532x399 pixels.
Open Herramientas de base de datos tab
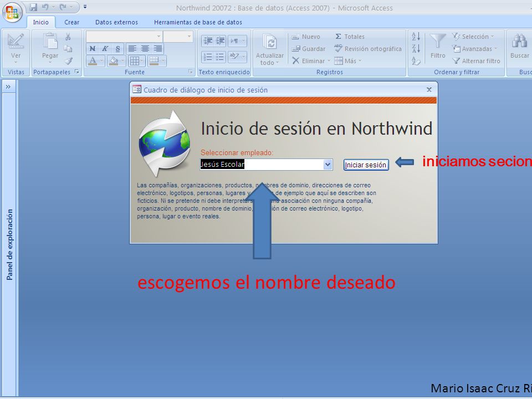pos(198,22)
